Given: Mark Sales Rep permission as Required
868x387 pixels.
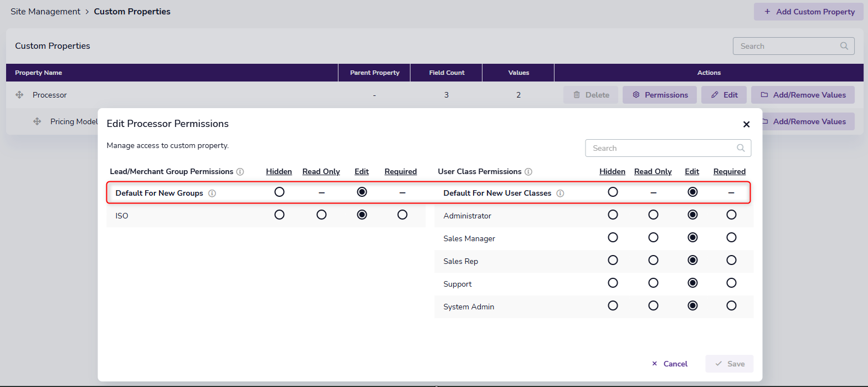Looking at the screenshot, I should point(731,260).
